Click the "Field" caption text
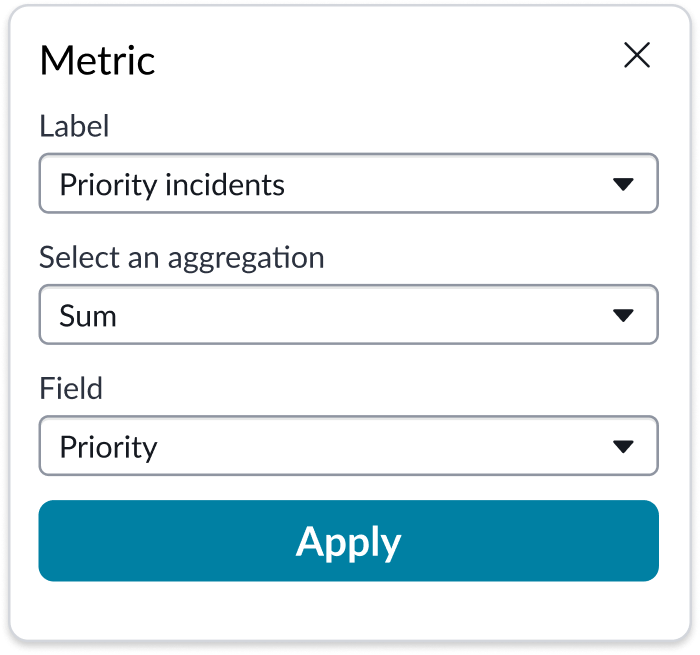 pos(71,388)
